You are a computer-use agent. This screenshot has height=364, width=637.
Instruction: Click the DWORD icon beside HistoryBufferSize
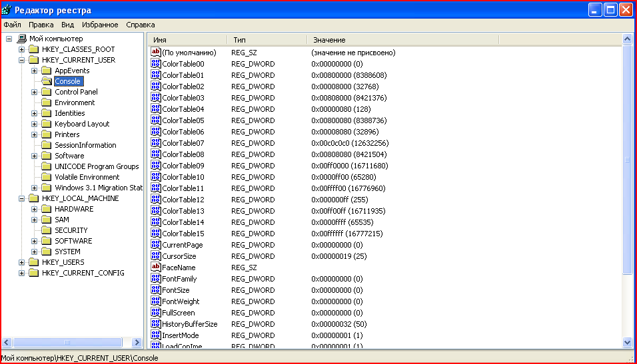click(156, 324)
